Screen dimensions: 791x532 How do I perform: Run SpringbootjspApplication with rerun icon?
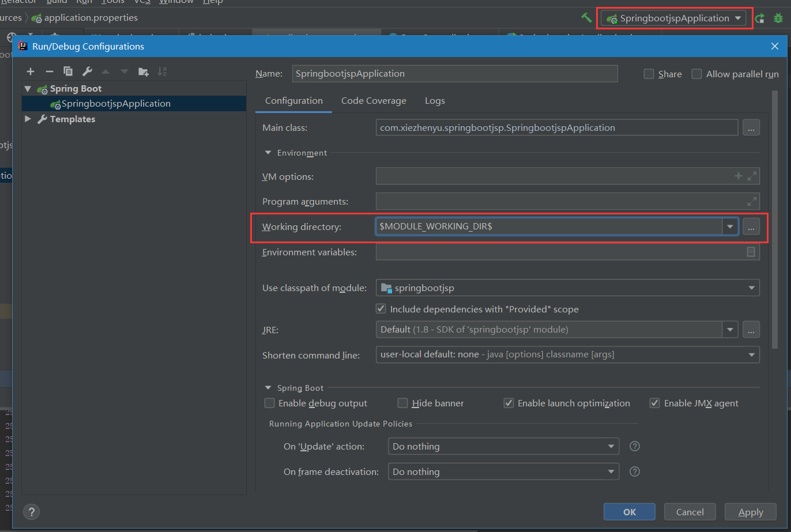(x=760, y=18)
